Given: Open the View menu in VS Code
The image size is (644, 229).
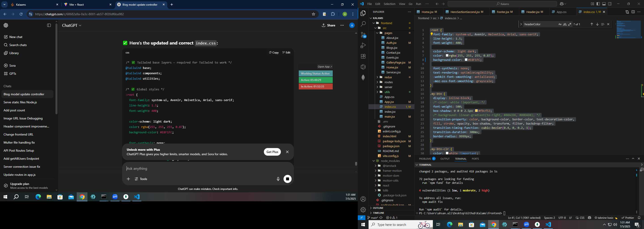Looking at the screenshot, I should click(402, 4).
